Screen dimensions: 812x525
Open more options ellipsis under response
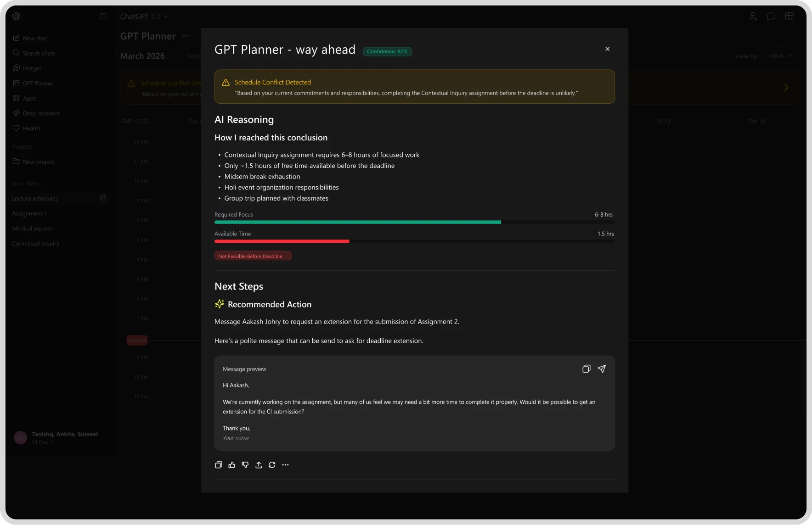point(285,465)
